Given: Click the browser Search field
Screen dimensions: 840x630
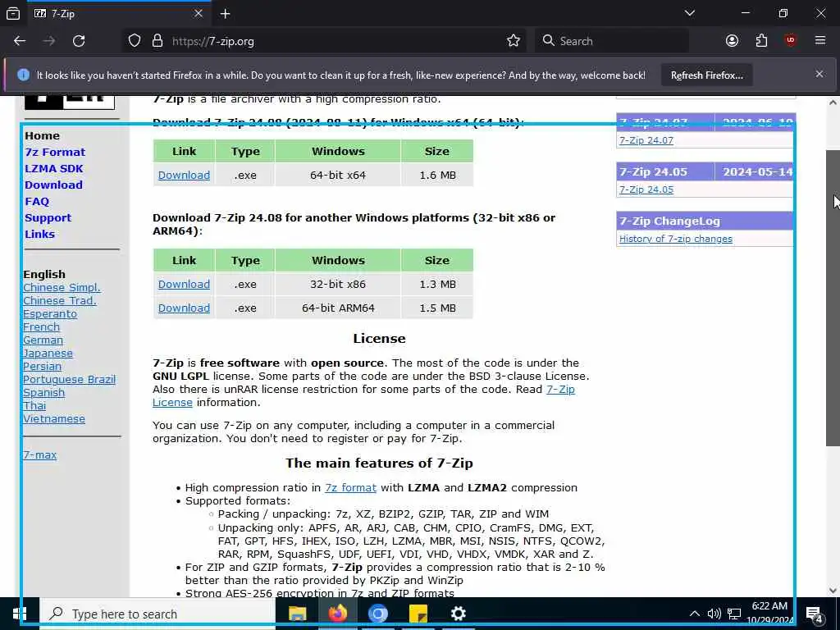Looking at the screenshot, I should [611, 41].
